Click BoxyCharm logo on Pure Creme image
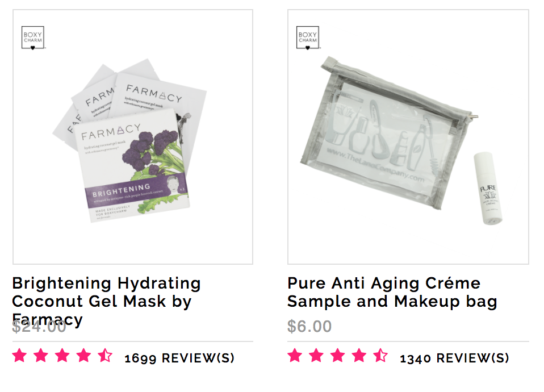 point(308,38)
